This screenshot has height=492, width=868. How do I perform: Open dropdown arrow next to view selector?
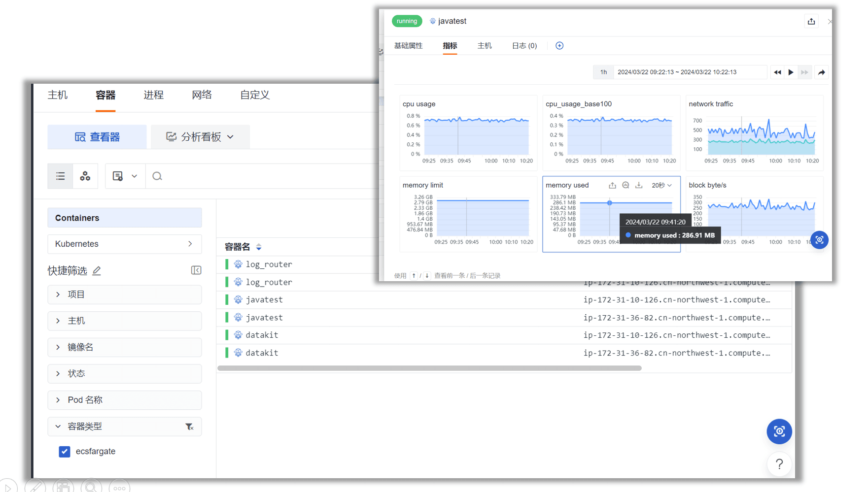tap(134, 176)
